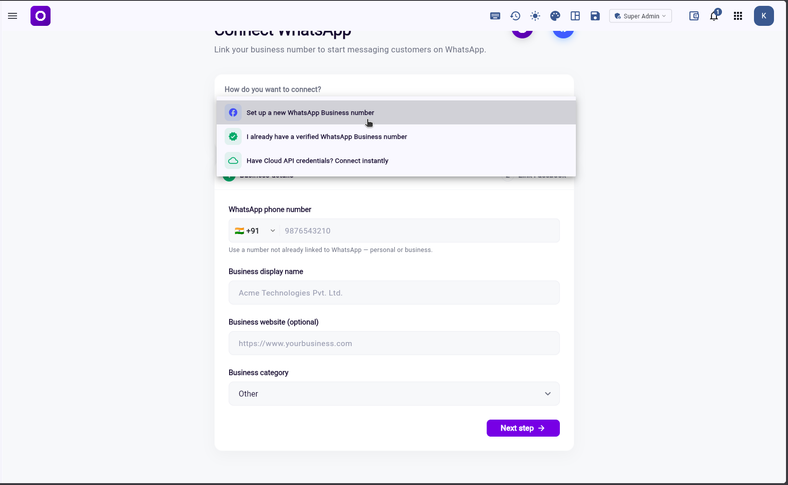The height and width of the screenshot is (485, 788).
Task: Open the history clock icon
Action: [515, 16]
